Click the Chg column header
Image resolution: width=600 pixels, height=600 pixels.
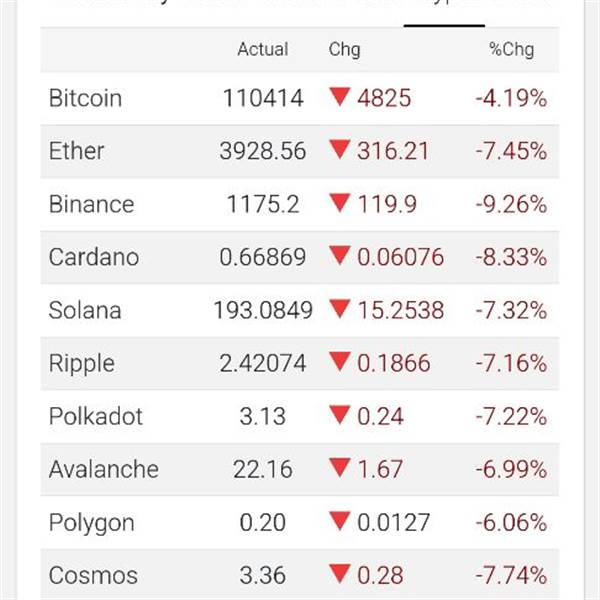(344, 49)
